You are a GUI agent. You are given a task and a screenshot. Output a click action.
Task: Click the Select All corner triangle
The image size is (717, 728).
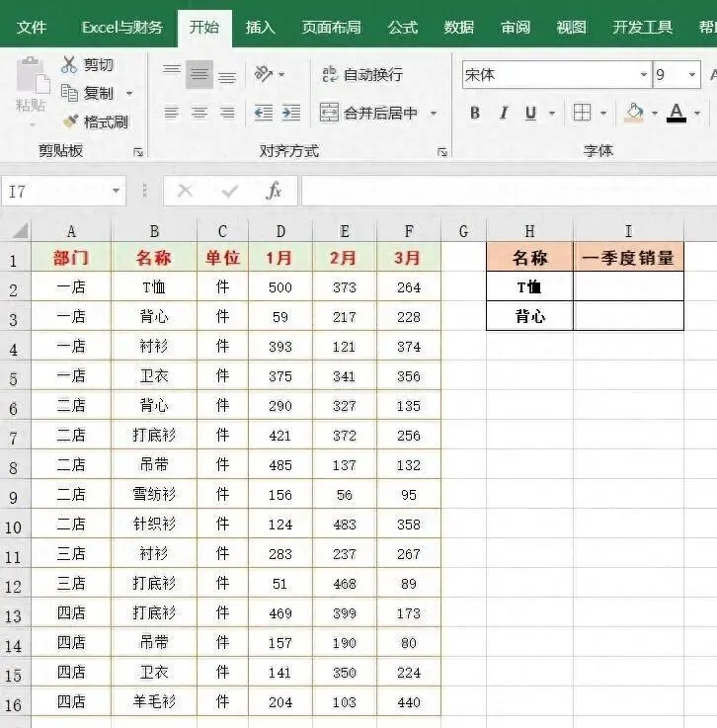(x=20, y=230)
